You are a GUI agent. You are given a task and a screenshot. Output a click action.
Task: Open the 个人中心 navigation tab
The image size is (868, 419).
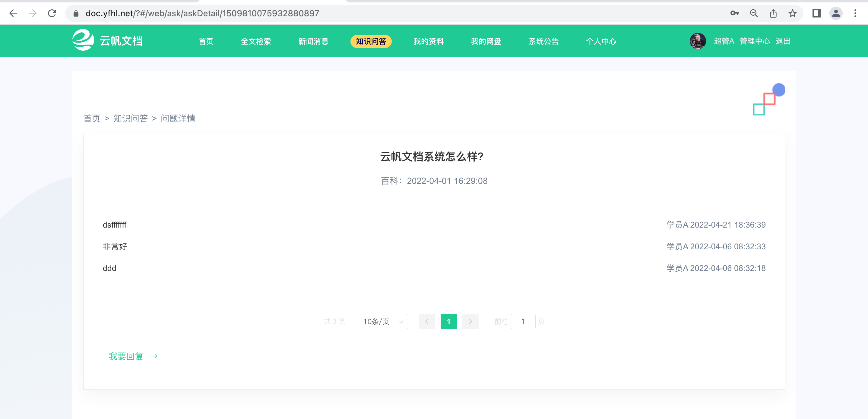point(601,41)
